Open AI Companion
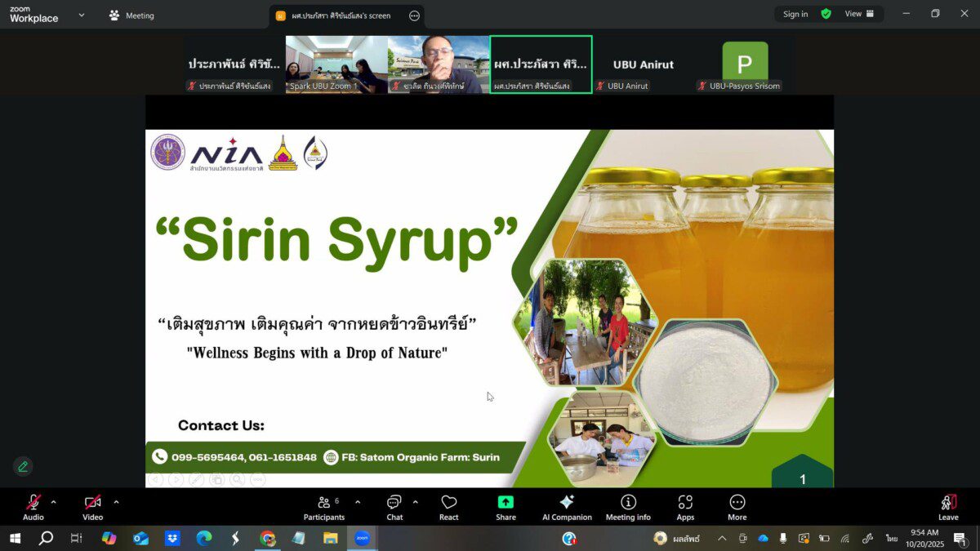Viewport: 980px width, 551px height. click(567, 507)
